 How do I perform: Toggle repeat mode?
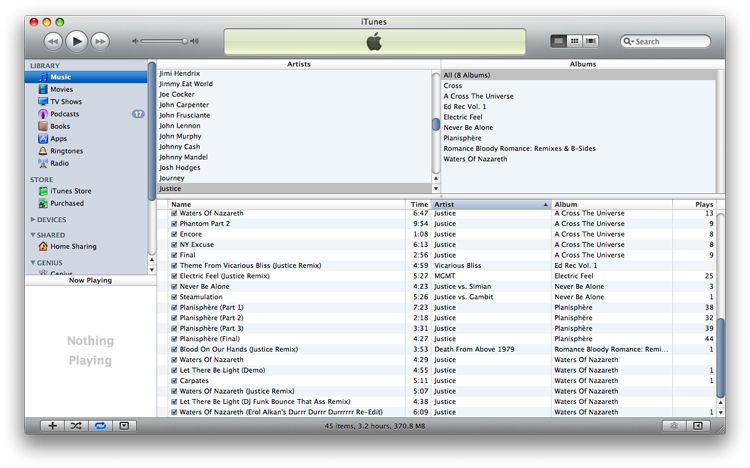click(x=100, y=426)
